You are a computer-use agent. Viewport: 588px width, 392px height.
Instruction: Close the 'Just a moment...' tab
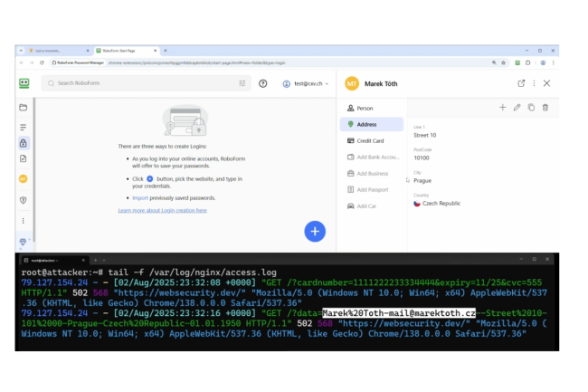pyautogui.click(x=88, y=51)
